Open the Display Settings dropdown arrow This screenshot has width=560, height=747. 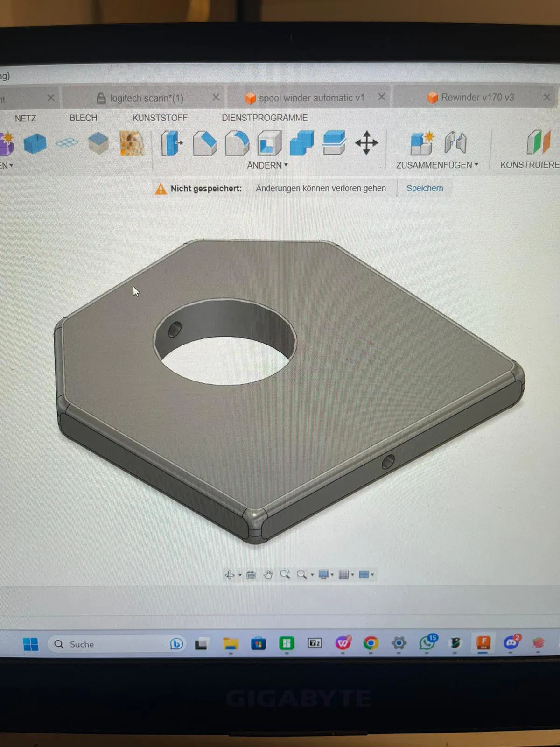332,575
